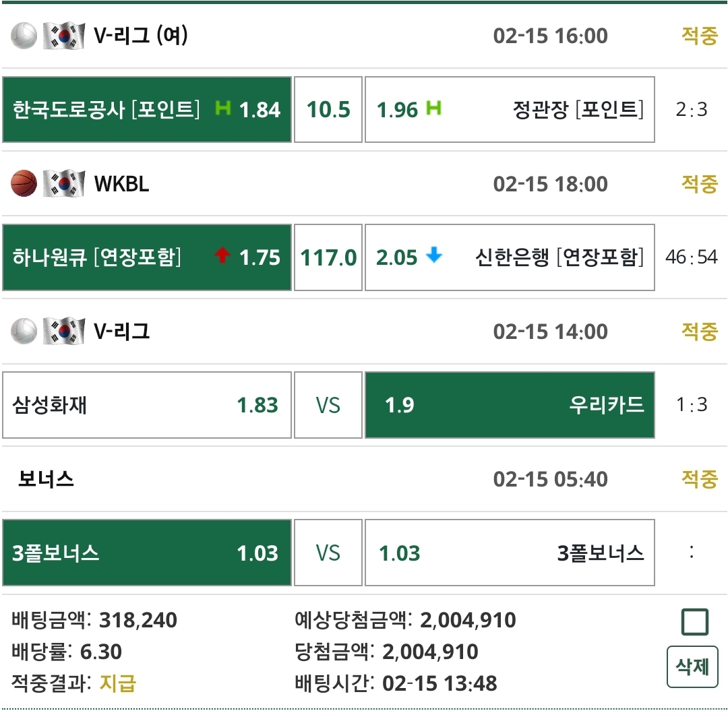The height and width of the screenshot is (717, 728).
Task: Select the 우리카드 1.9 odds box
Action: coord(510,406)
